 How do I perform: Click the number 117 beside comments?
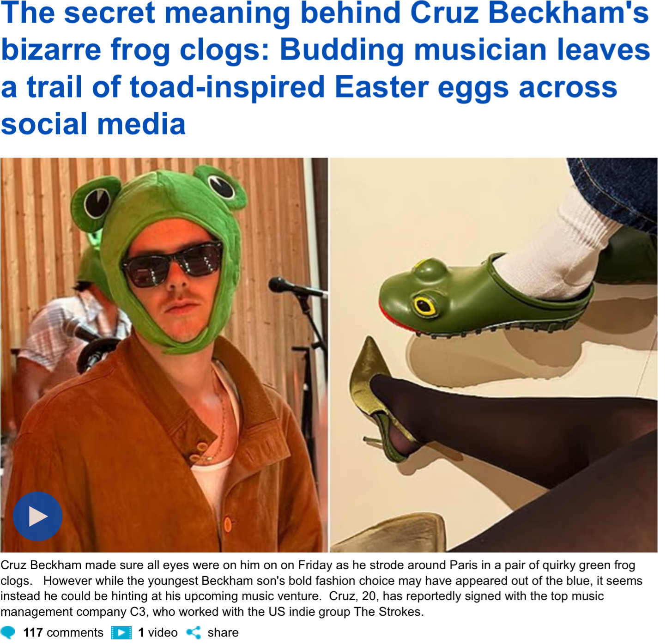pos(33,632)
